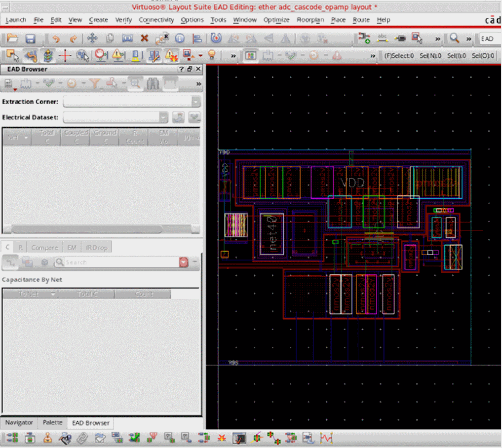This screenshot has width=502, height=448.
Task: Switch to the Navigator tab
Action: tap(19, 423)
